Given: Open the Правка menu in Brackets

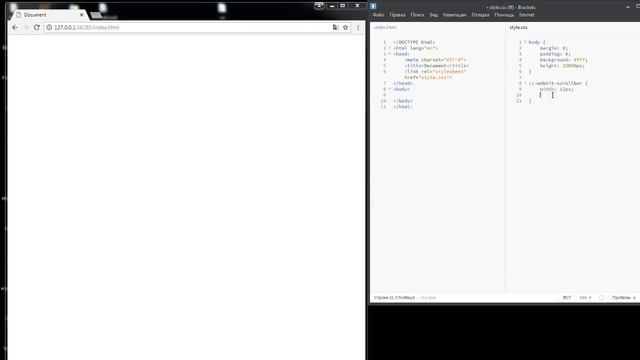Looking at the screenshot, I should coord(397,15).
